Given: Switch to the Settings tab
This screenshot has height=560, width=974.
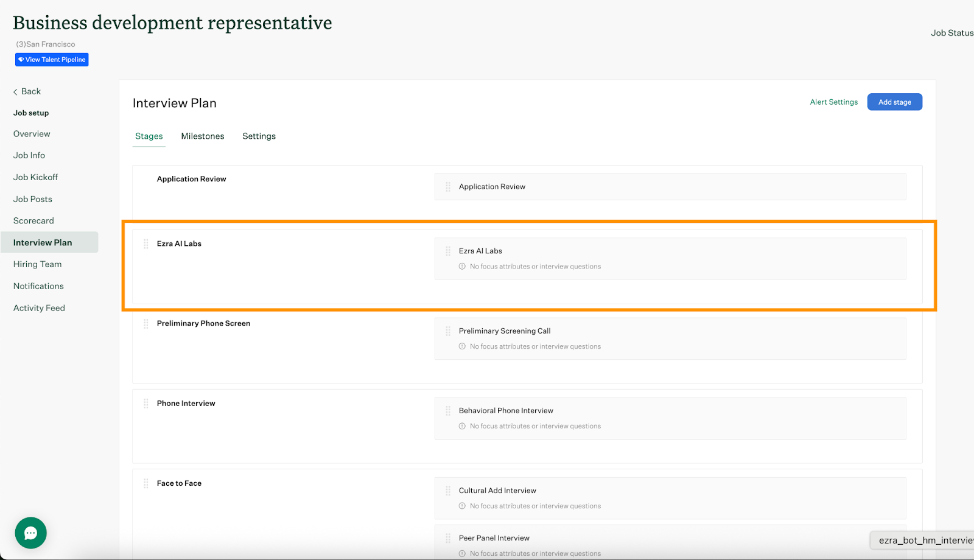Looking at the screenshot, I should [x=259, y=136].
